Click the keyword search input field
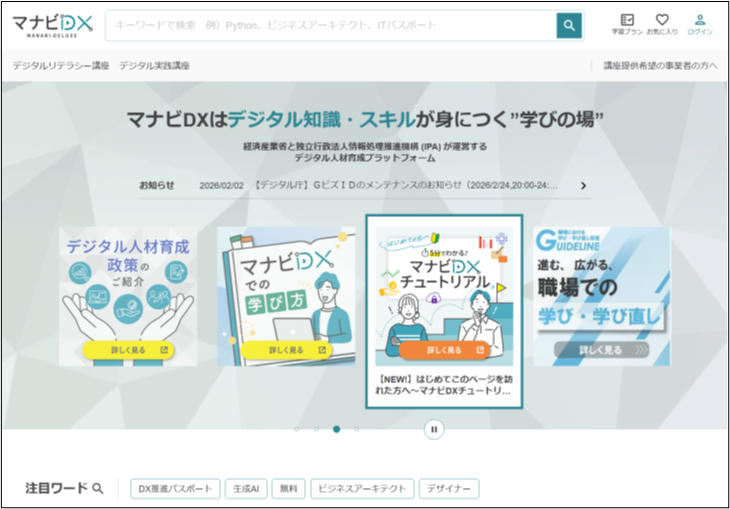730x509 pixels. coord(330,26)
